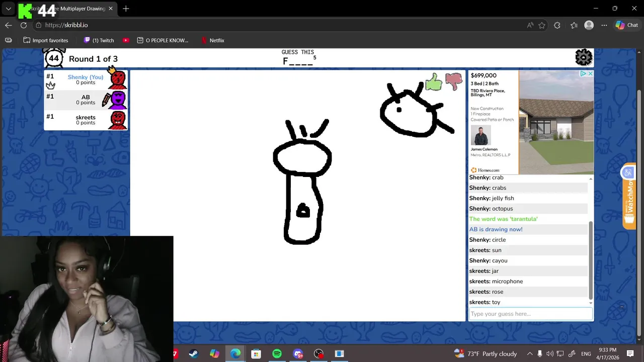Open Spotify from the taskbar
This screenshot has height=362, width=644.
coord(277,354)
